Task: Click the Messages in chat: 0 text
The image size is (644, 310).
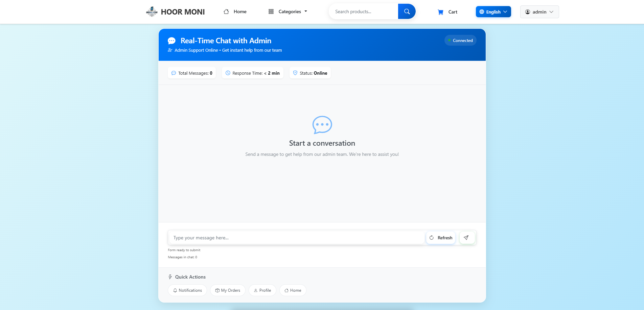Action: (x=182, y=257)
